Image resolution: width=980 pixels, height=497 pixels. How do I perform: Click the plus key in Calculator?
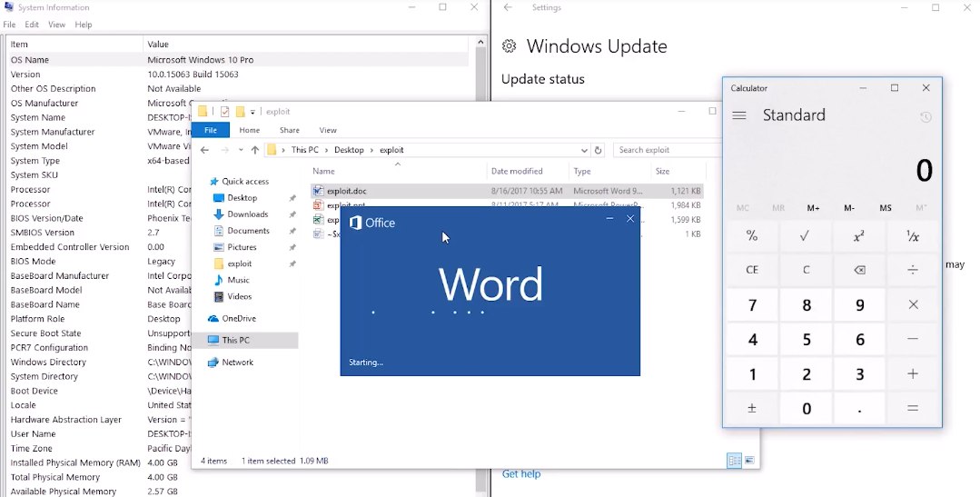coord(913,373)
